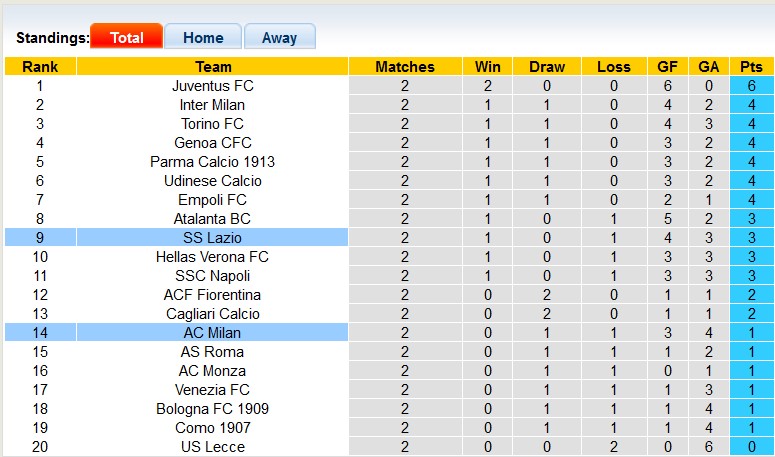Viewport: 775px width, 457px height.
Task: Sort by the Pts column header
Action: coord(750,67)
